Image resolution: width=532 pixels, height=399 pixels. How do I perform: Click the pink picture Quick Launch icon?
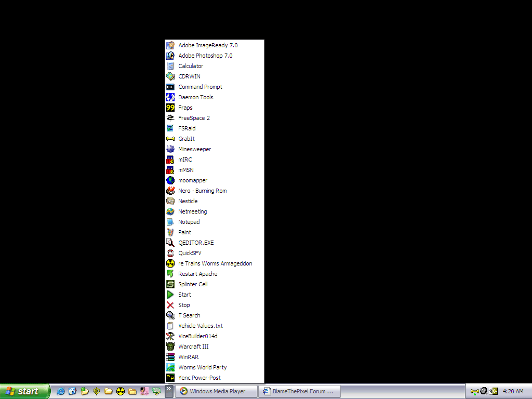point(144,391)
